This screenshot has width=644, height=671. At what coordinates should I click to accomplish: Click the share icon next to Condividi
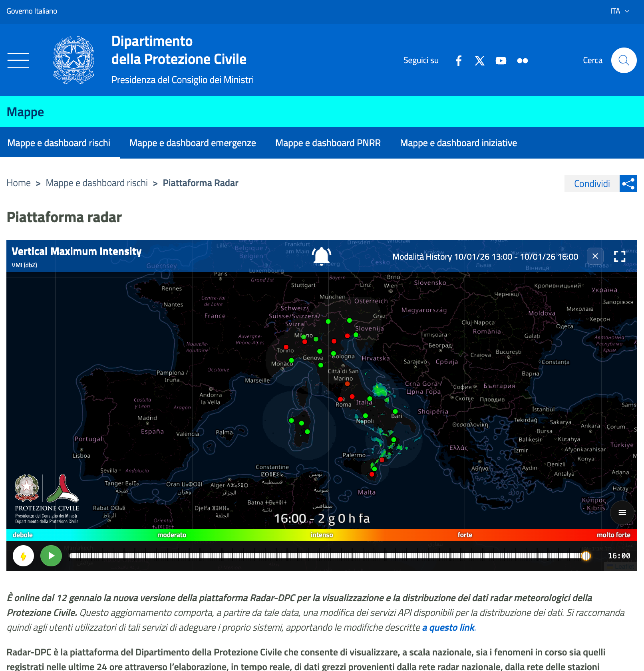628,184
